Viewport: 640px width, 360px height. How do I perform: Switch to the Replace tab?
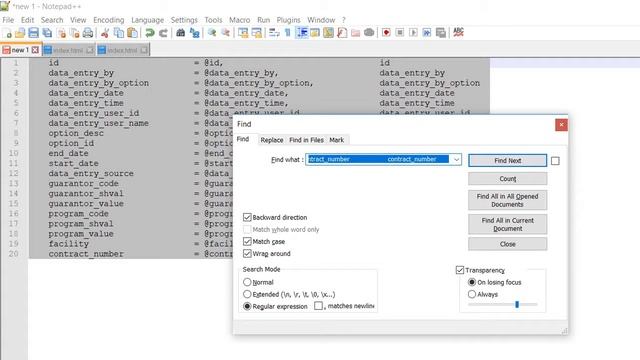[x=272, y=140]
